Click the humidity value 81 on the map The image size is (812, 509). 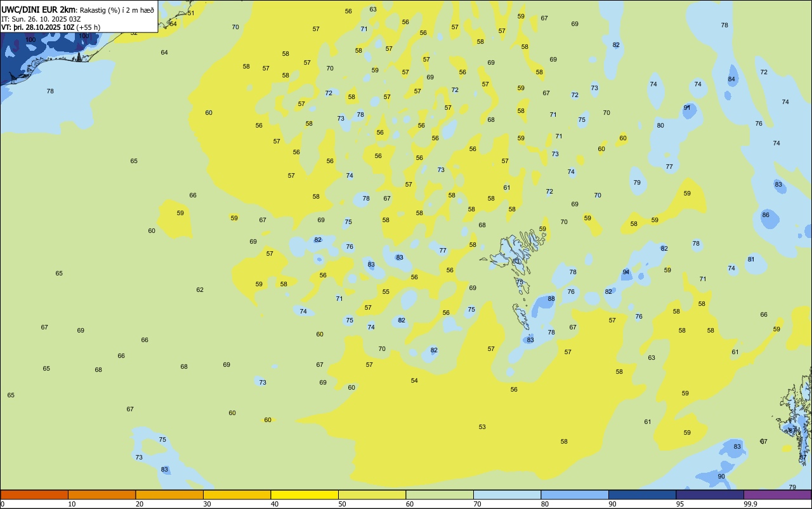751,260
